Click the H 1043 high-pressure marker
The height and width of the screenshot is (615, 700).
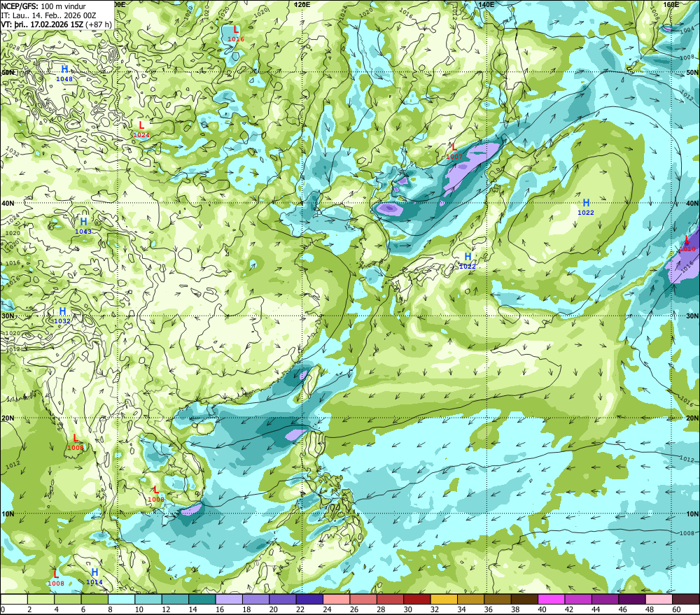click(83, 226)
